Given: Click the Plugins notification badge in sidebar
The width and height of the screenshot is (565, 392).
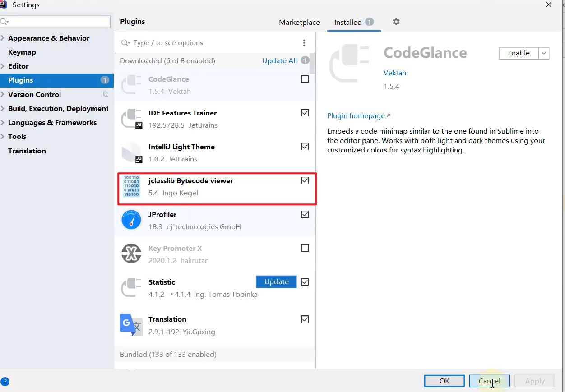Looking at the screenshot, I should point(105,80).
